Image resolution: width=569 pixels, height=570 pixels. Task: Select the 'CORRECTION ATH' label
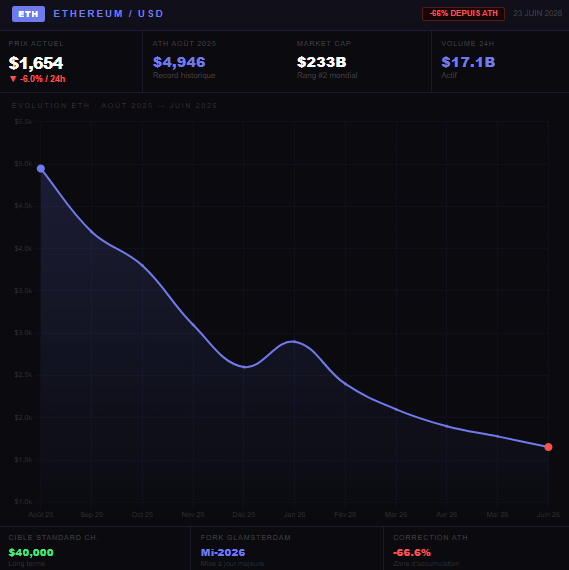click(x=430, y=538)
